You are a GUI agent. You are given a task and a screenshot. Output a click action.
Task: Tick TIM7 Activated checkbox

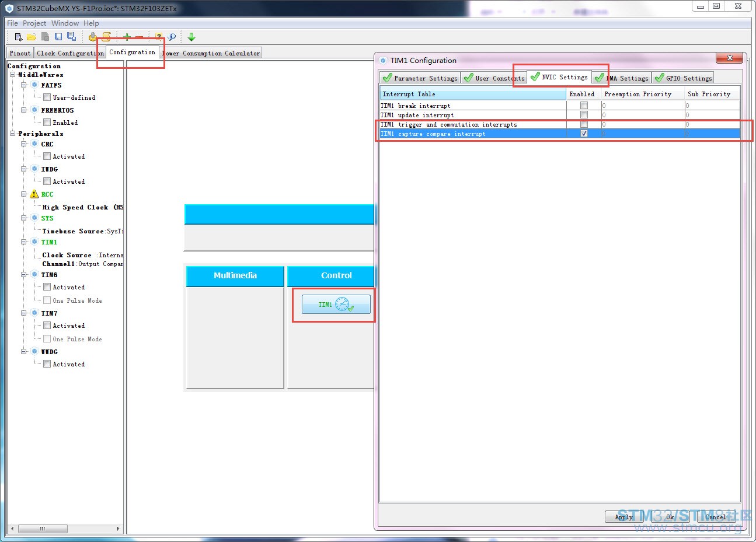click(47, 326)
